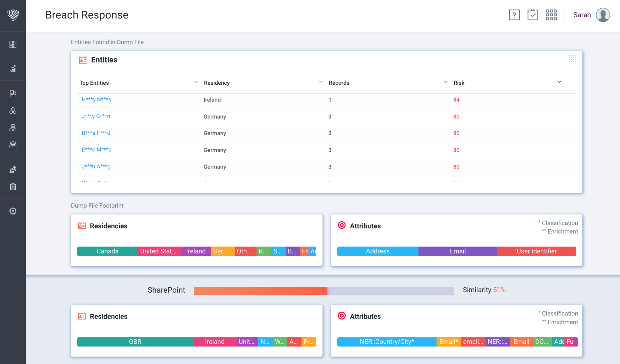Open the app grid launcher in the header
Viewport: 620px width, 364px height.
coord(552,15)
